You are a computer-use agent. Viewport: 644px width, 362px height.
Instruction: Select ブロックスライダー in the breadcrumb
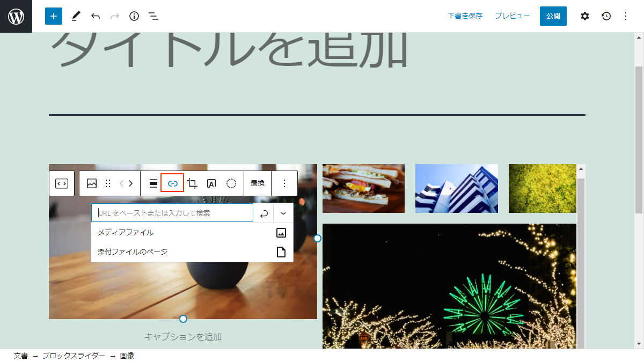74,356
